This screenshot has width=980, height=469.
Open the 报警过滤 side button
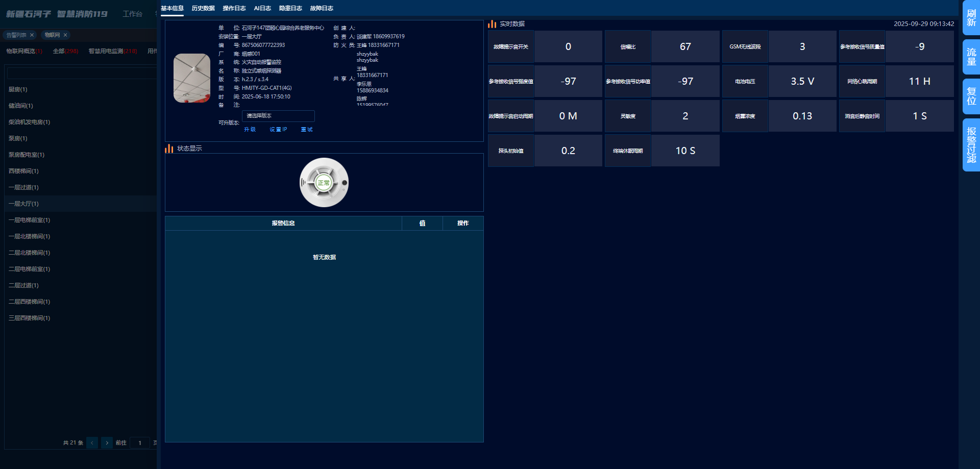(x=971, y=145)
